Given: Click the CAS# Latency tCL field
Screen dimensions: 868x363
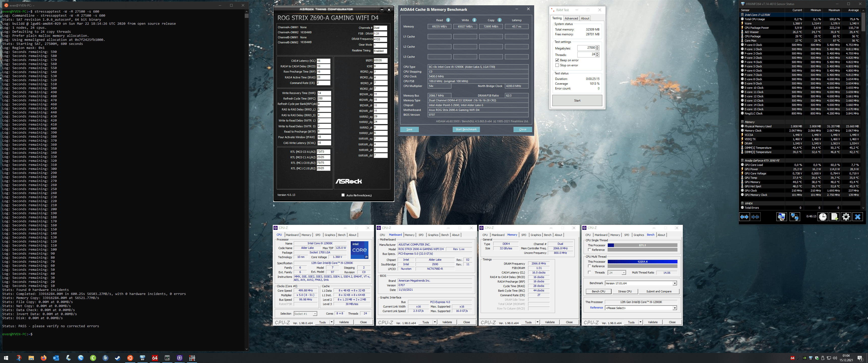Looking at the screenshot, I should pyautogui.click(x=323, y=61).
